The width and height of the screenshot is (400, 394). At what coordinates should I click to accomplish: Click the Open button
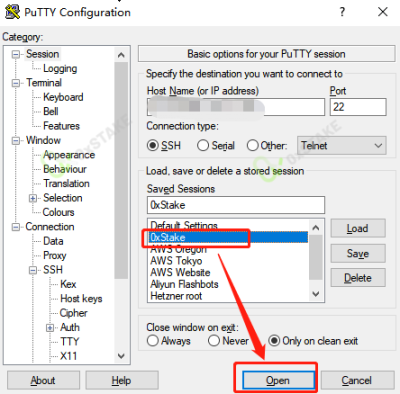278,380
